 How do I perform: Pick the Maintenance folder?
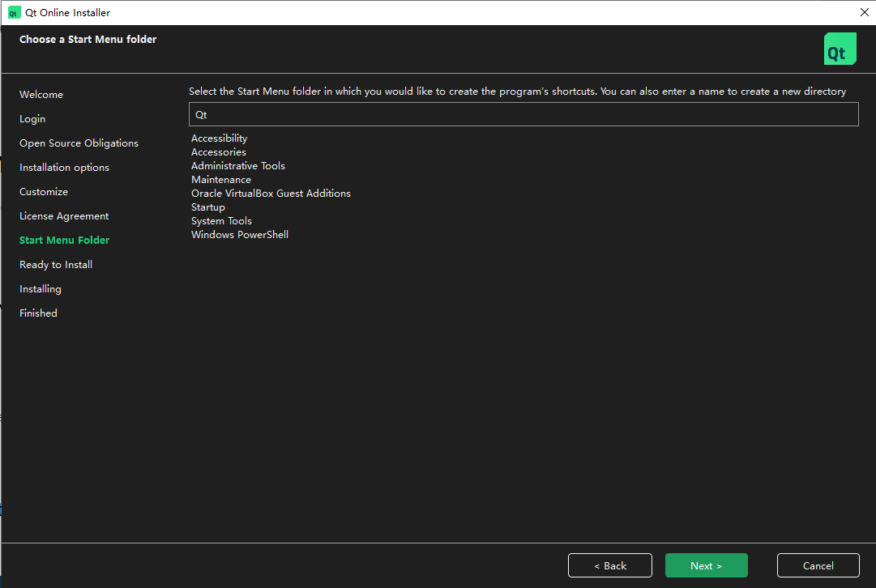click(x=221, y=180)
